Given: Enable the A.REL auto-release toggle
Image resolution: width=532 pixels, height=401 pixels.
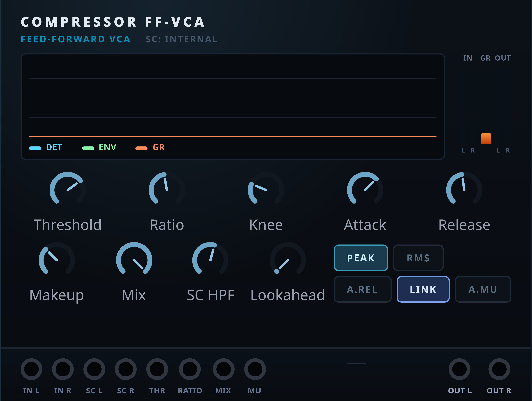Looking at the screenshot, I should click(x=362, y=289).
